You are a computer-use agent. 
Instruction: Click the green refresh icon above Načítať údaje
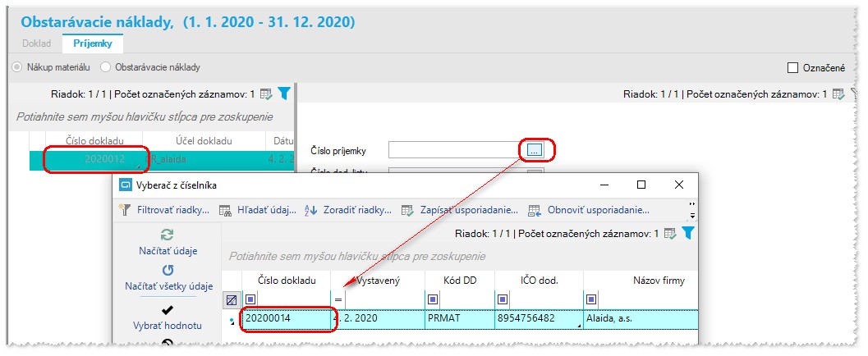168,235
